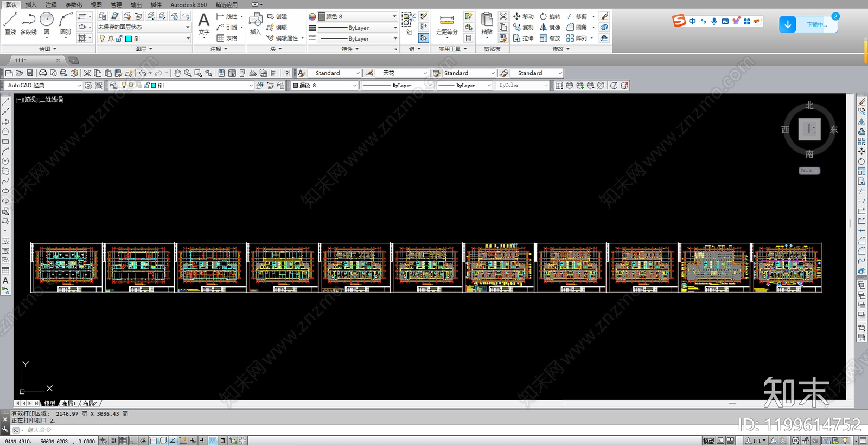Image resolution: width=868 pixels, height=446 pixels.
Task: Click the save icon in the standard toolbar
Action: (x=30, y=73)
